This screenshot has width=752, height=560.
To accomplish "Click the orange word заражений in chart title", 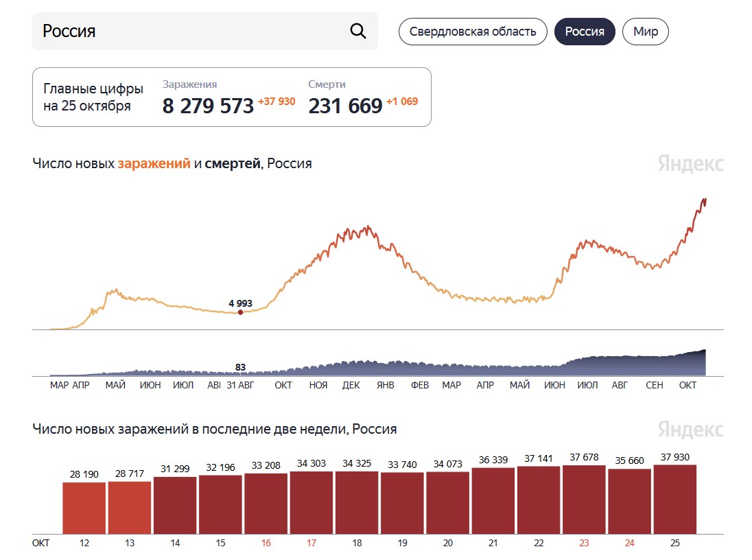I will click(154, 163).
